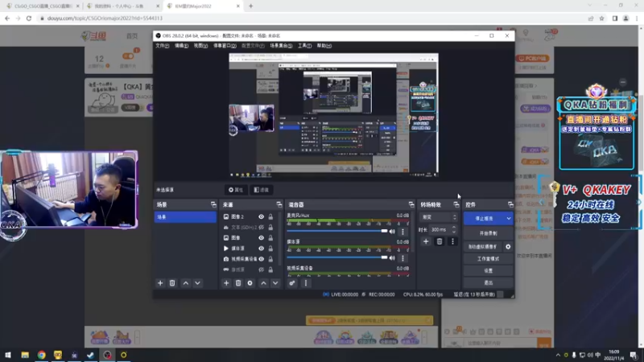
Task: Remove transition with trash icon
Action: click(440, 241)
